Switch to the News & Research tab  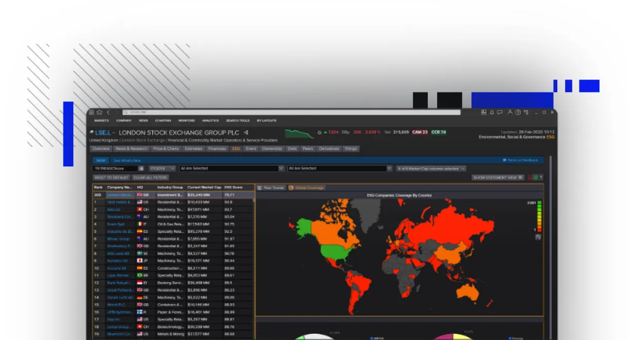pos(132,149)
